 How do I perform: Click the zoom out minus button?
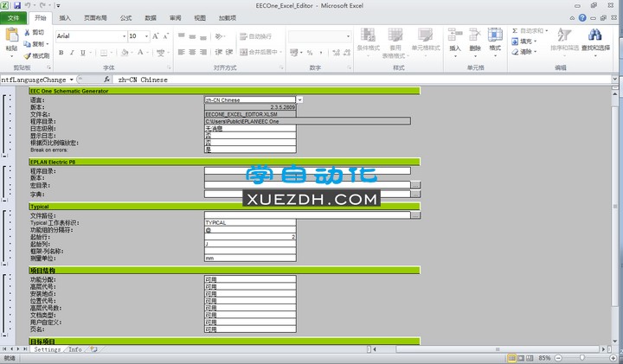click(x=558, y=359)
